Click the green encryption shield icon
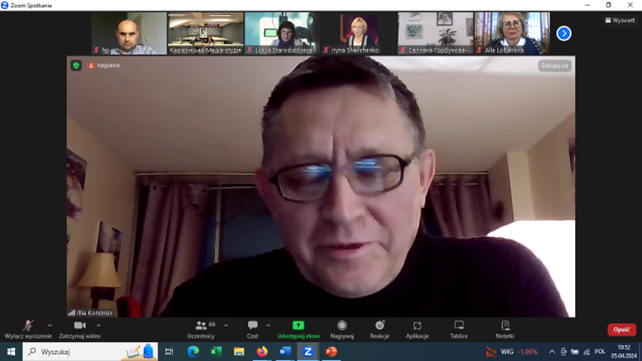Image resolution: width=642 pixels, height=361 pixels. coord(76,65)
